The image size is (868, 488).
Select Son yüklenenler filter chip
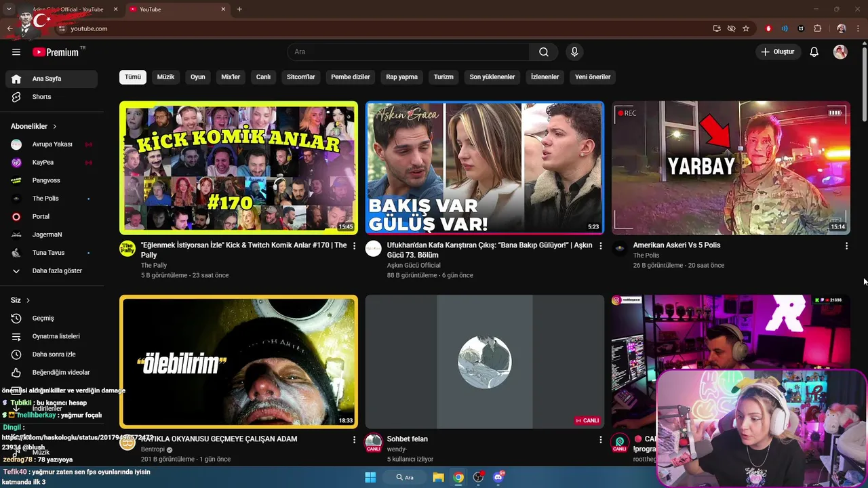click(492, 77)
